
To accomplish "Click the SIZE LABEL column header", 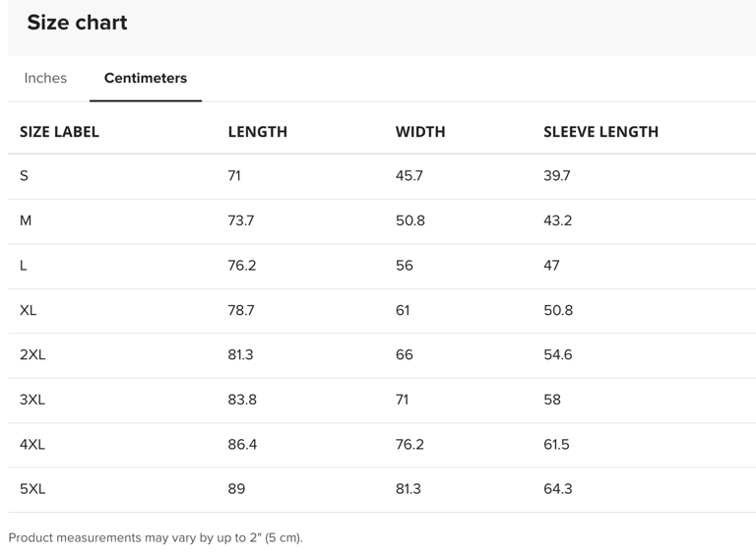I will [59, 131].
